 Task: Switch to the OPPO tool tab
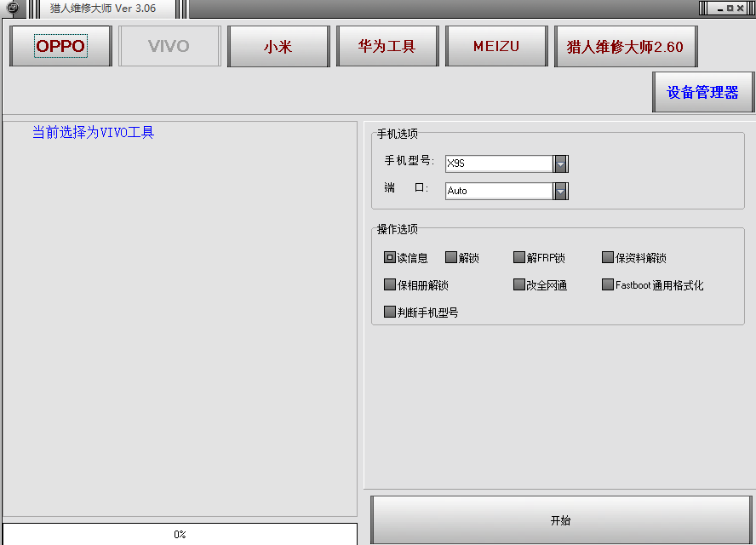point(60,46)
